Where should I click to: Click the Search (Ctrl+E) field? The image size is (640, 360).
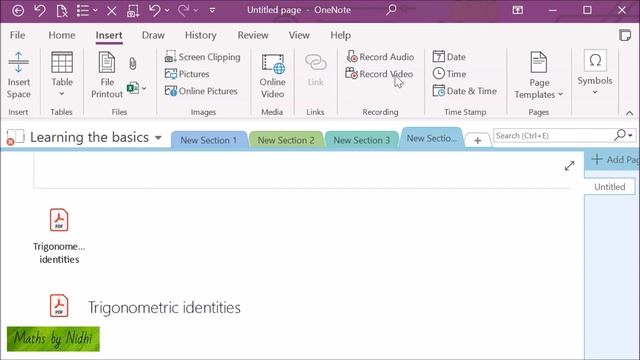pos(553,136)
